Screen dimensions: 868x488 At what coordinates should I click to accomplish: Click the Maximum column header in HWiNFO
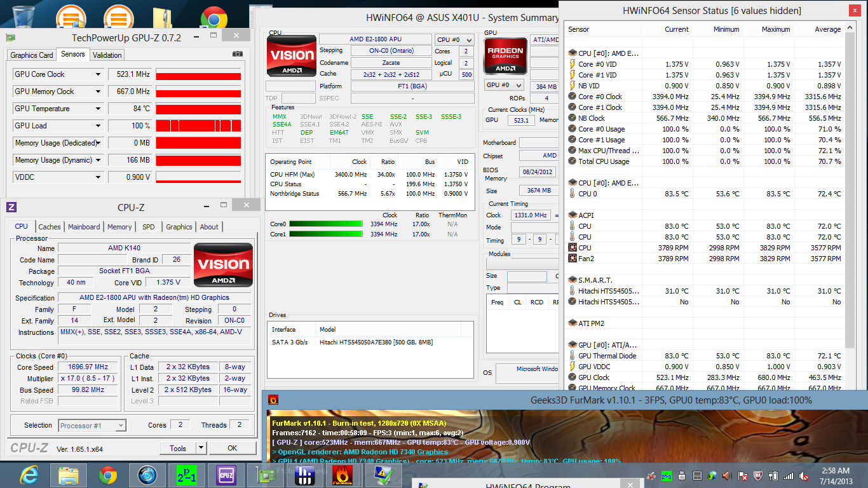coord(768,29)
